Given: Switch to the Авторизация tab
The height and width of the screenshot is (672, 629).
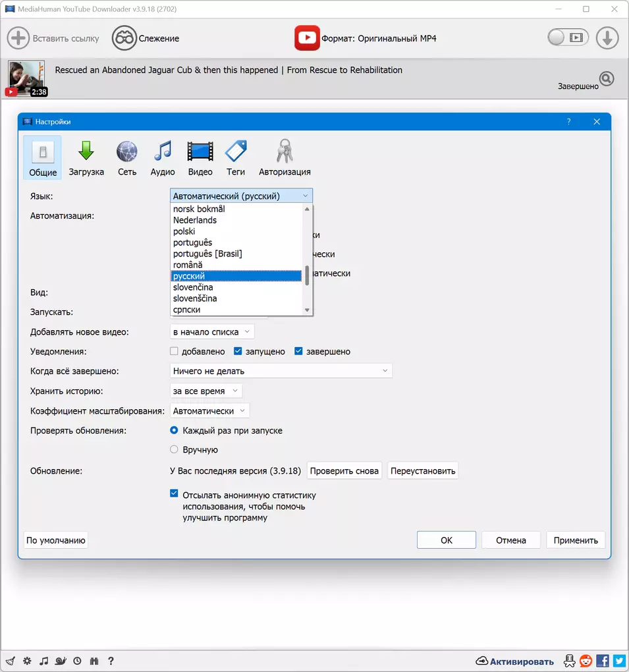Looking at the screenshot, I should pyautogui.click(x=285, y=157).
